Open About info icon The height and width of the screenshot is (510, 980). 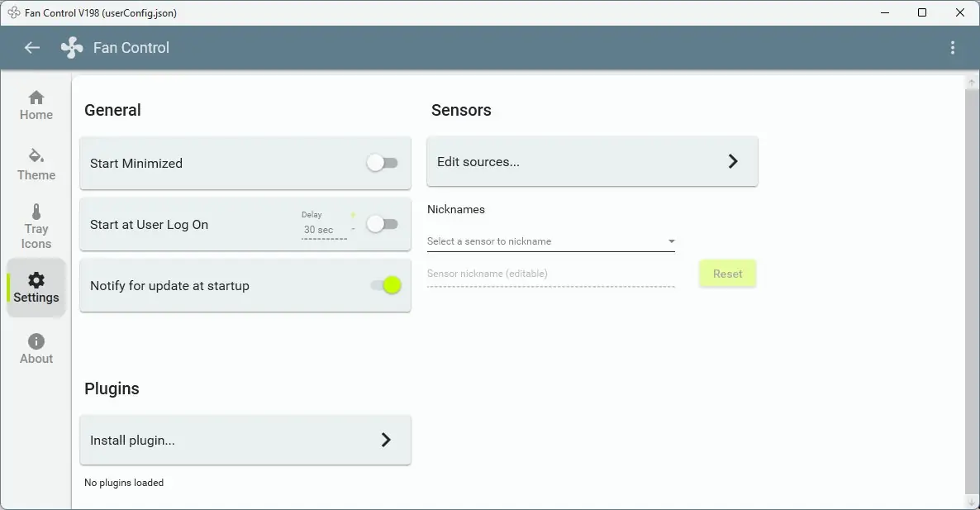coord(36,341)
